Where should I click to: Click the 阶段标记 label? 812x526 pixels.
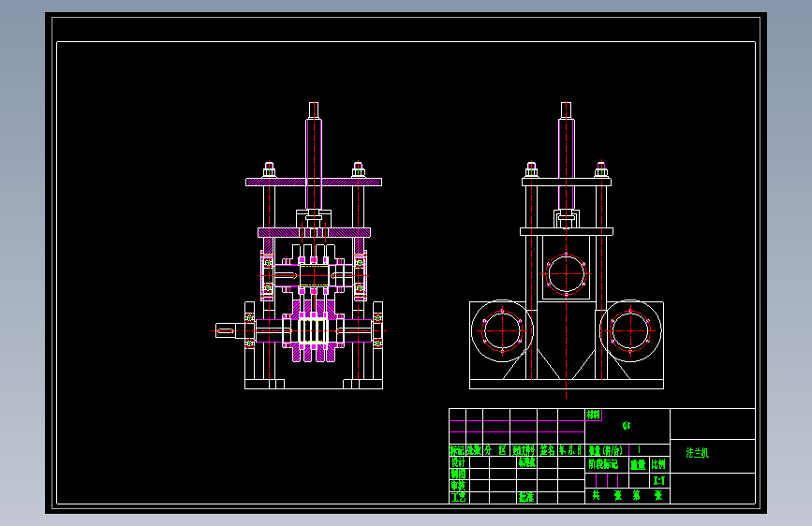[x=603, y=464]
